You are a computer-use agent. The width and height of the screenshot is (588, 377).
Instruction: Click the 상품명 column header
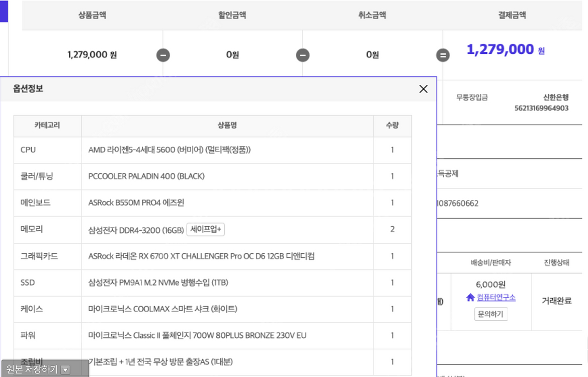tap(227, 125)
